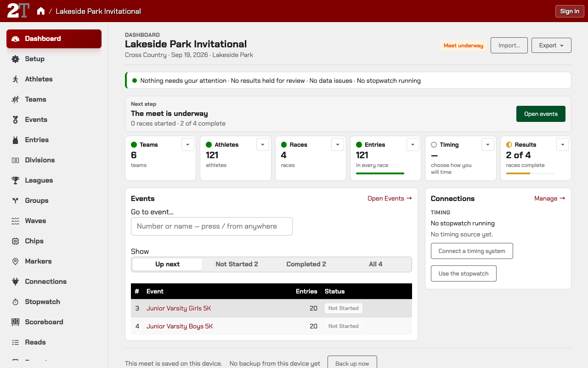The height and width of the screenshot is (368, 588).
Task: Open Connections plug icon
Action: (x=16, y=282)
